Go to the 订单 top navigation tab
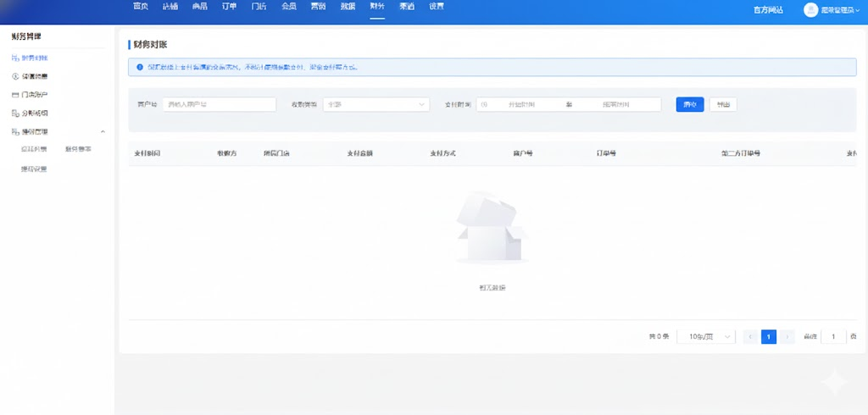Viewport: 868px width, 415px height. tap(229, 7)
